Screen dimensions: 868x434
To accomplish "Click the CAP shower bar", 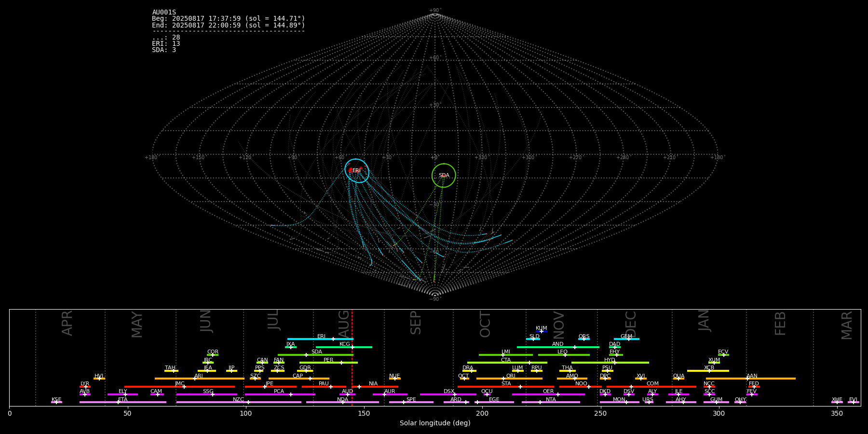I will coord(299,379).
